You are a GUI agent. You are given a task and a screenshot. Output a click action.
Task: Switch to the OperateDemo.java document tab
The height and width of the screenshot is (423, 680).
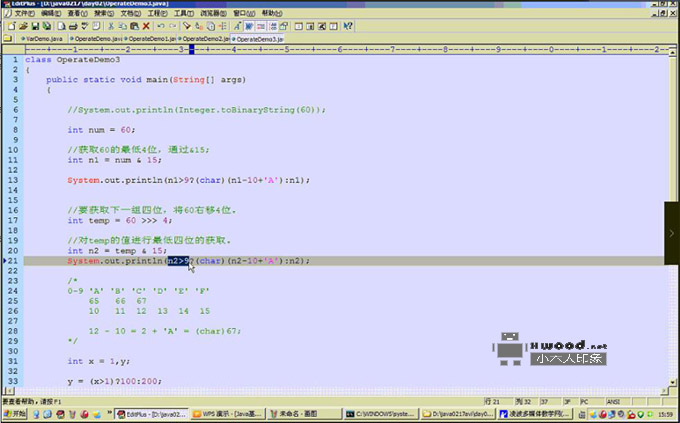click(x=96, y=39)
